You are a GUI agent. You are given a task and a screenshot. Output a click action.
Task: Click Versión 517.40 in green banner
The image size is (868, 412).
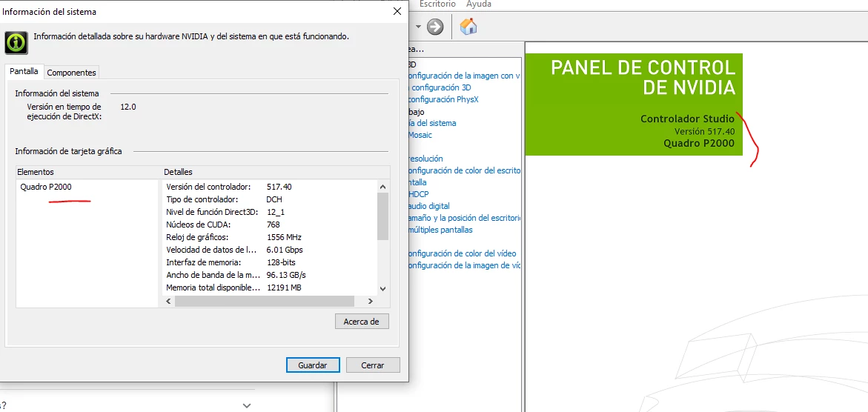tap(704, 131)
